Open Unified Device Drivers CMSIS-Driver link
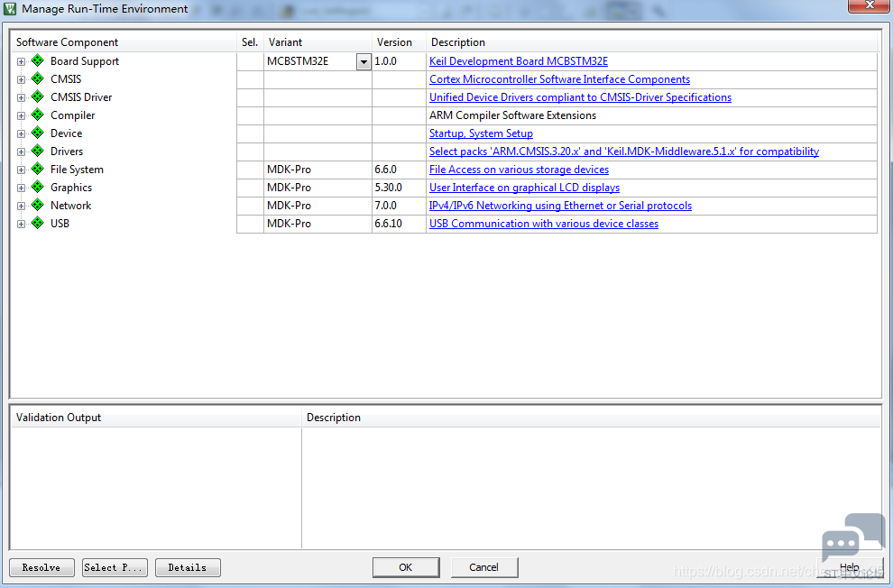 click(580, 97)
